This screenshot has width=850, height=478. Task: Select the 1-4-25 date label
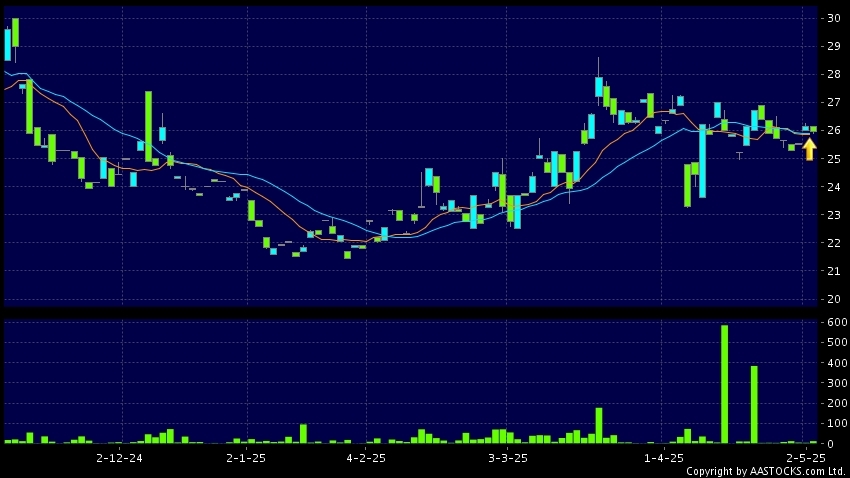(664, 458)
